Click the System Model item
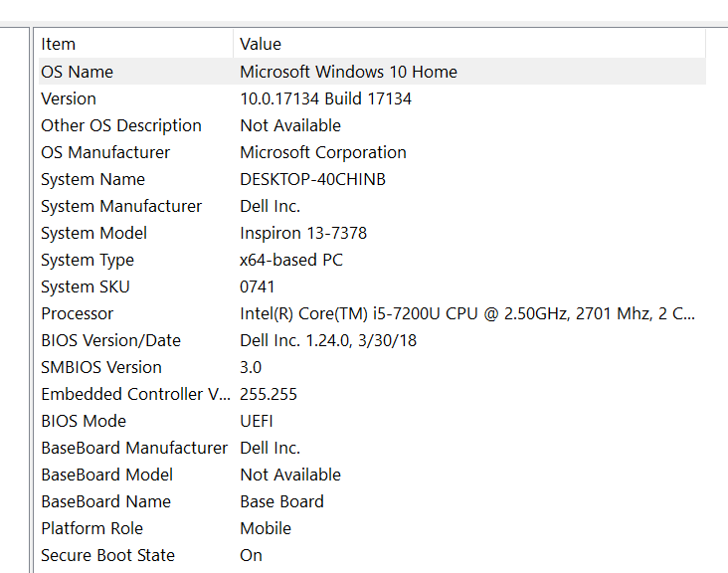 (93, 233)
